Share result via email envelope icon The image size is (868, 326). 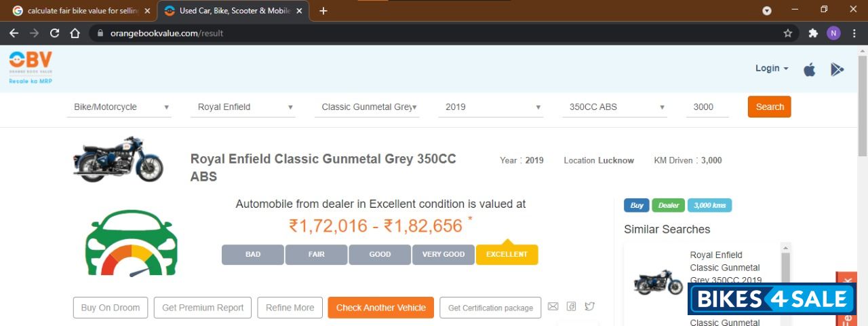[553, 307]
